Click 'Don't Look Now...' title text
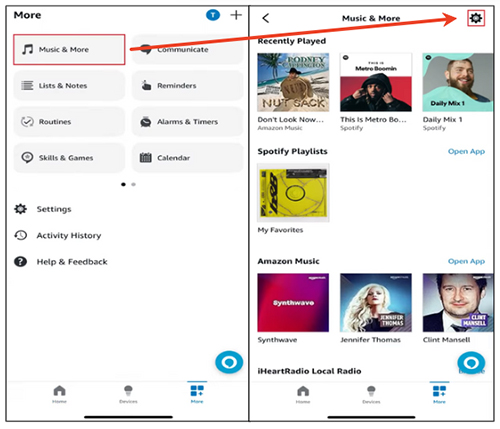500x429 pixels. pyautogui.click(x=291, y=119)
